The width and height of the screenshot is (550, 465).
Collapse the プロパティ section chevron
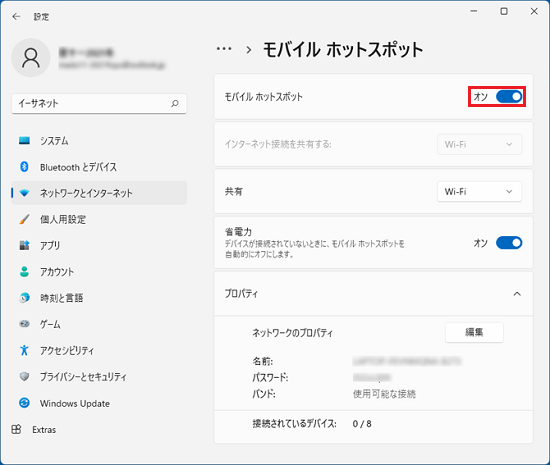517,294
